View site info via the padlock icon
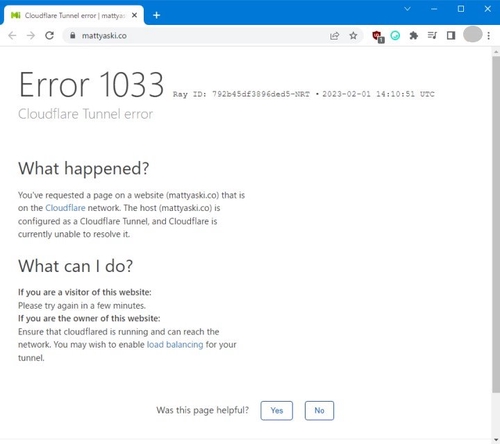The width and height of the screenshot is (500, 444). [73, 35]
